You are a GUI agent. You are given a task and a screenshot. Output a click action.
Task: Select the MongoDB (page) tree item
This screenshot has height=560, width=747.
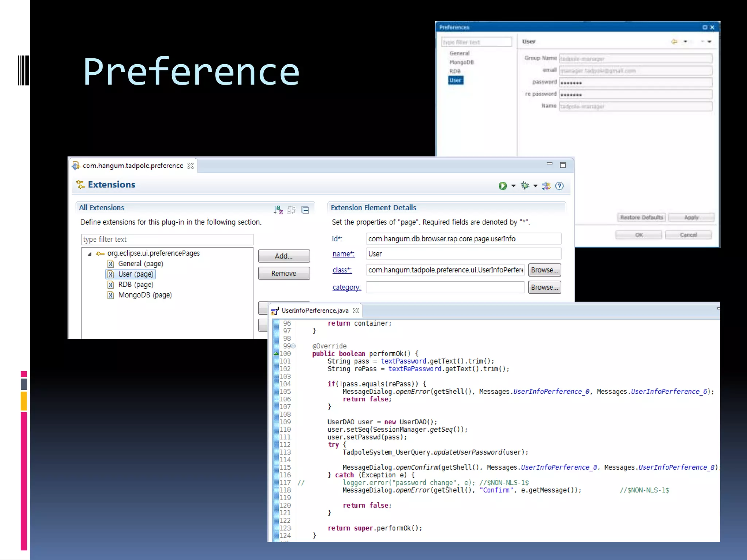pyautogui.click(x=144, y=295)
